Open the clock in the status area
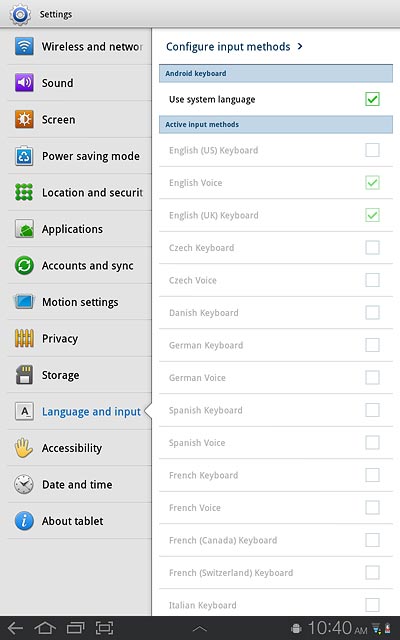 pos(337,628)
